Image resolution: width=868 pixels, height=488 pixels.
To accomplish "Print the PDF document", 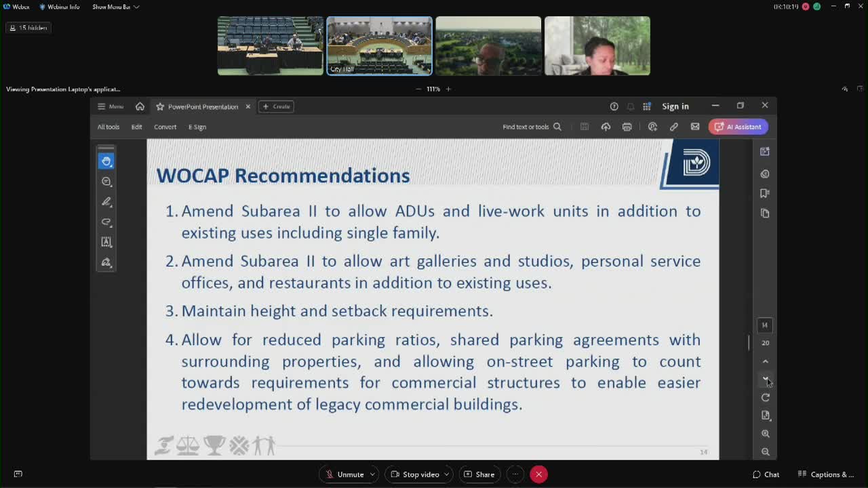I will [627, 127].
